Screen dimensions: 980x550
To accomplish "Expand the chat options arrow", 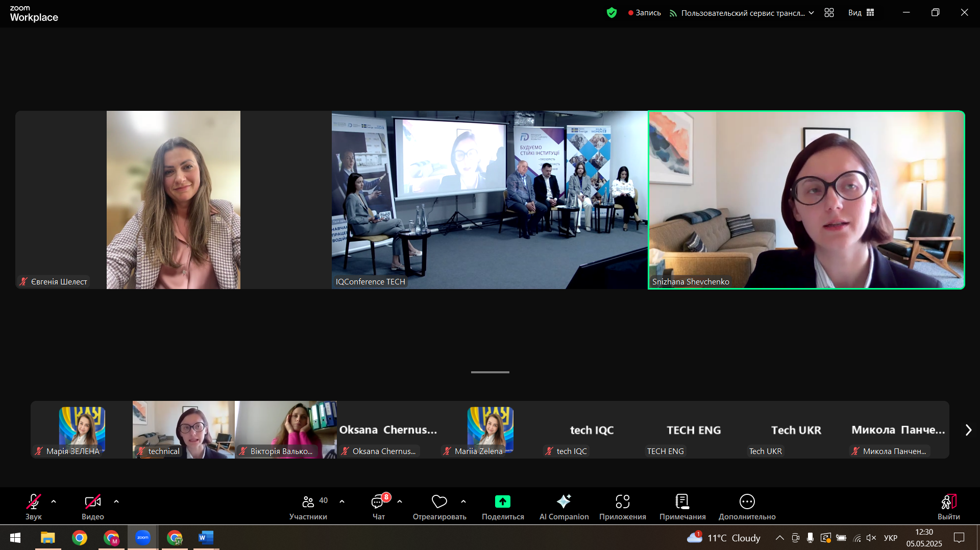I will point(400,501).
